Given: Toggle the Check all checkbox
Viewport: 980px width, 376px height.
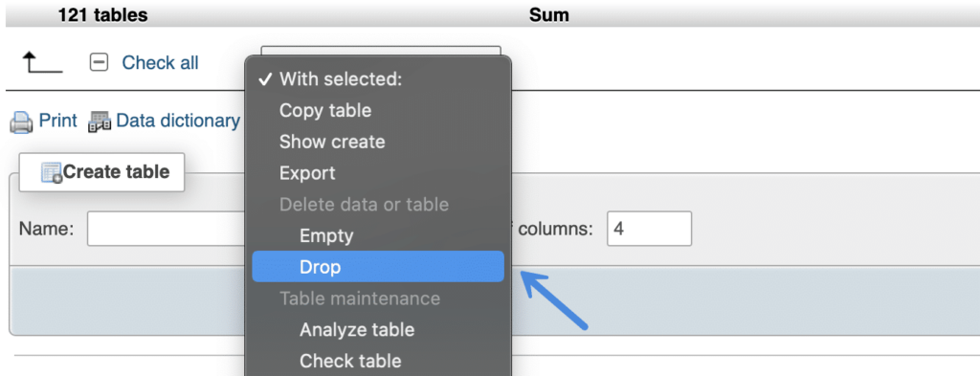Looking at the screenshot, I should pyautogui.click(x=99, y=62).
